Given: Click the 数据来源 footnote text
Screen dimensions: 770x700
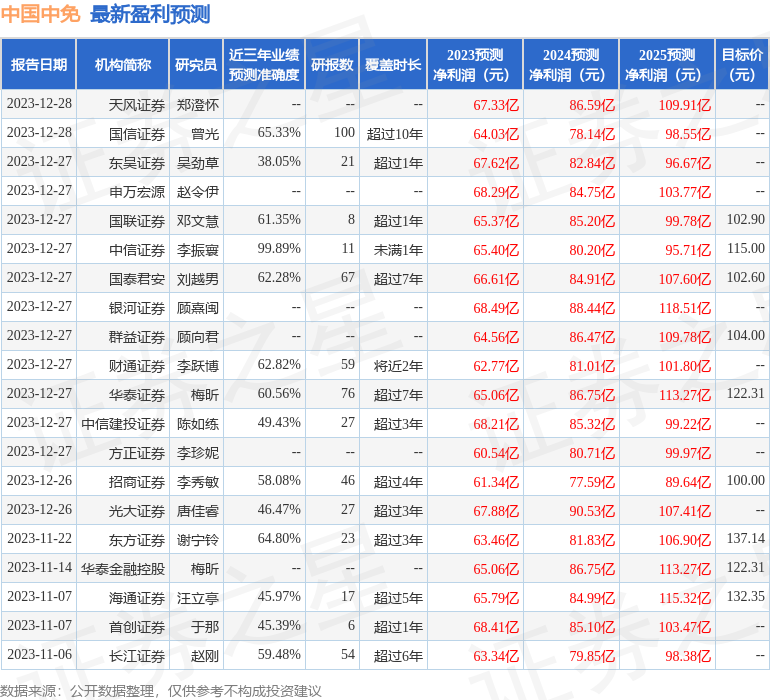Looking at the screenshot, I should tap(161, 691).
